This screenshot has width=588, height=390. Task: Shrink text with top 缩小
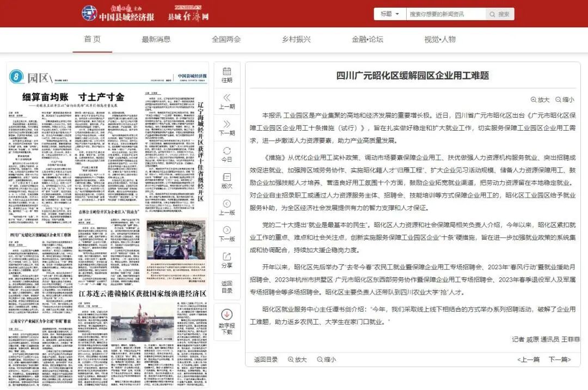(565, 100)
